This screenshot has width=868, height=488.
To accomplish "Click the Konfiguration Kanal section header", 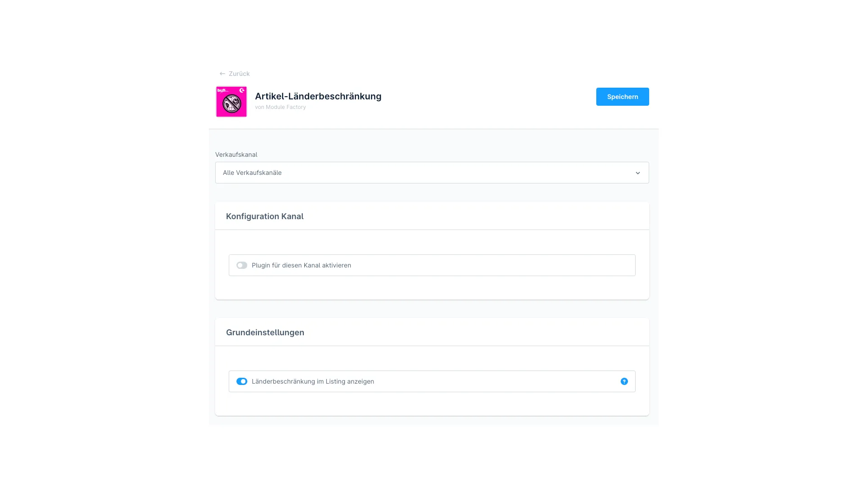I will 265,216.
